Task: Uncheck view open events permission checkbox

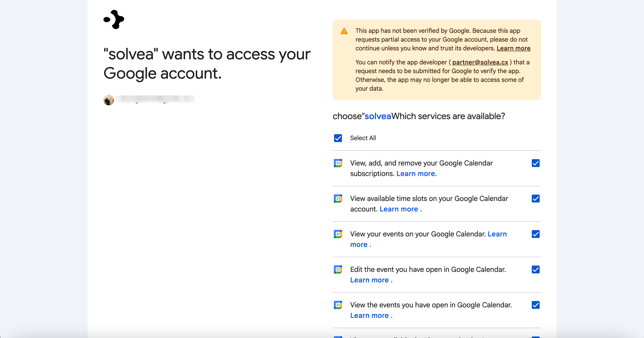Action: (x=535, y=305)
